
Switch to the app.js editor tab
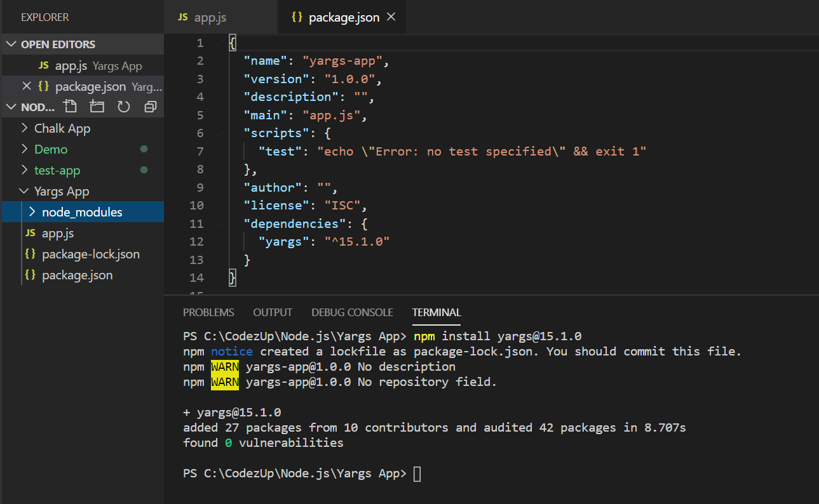[x=210, y=18]
